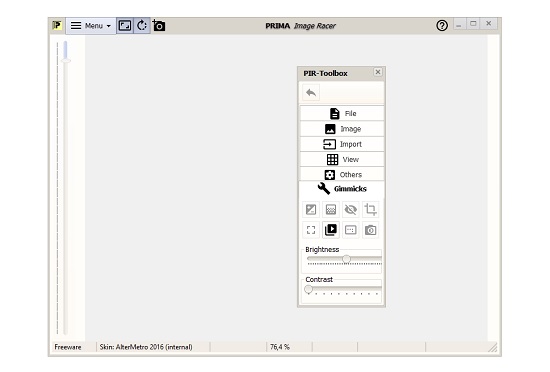
Task: Start the slideshow play icon
Action: click(x=331, y=230)
